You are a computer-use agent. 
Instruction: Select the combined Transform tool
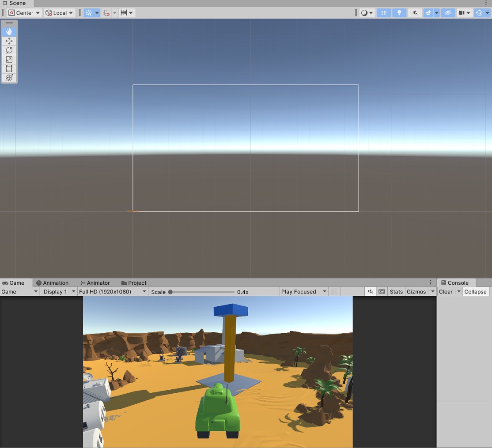click(9, 78)
